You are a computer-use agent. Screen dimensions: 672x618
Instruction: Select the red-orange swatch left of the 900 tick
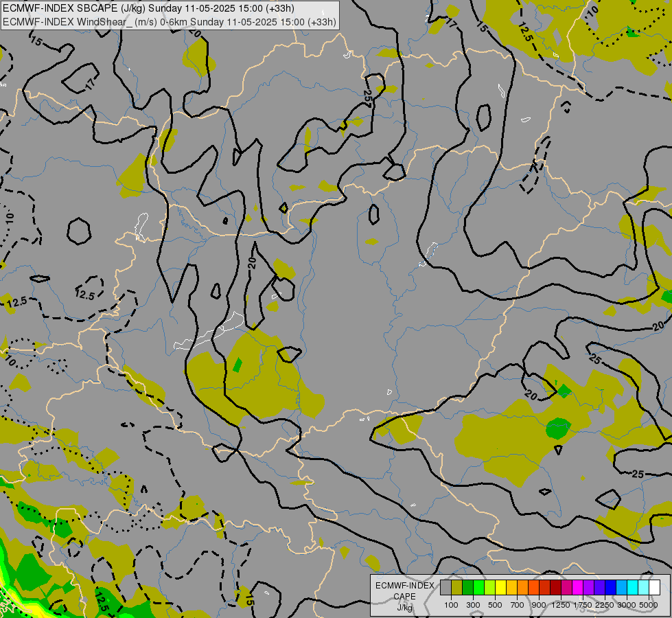coord(533,587)
